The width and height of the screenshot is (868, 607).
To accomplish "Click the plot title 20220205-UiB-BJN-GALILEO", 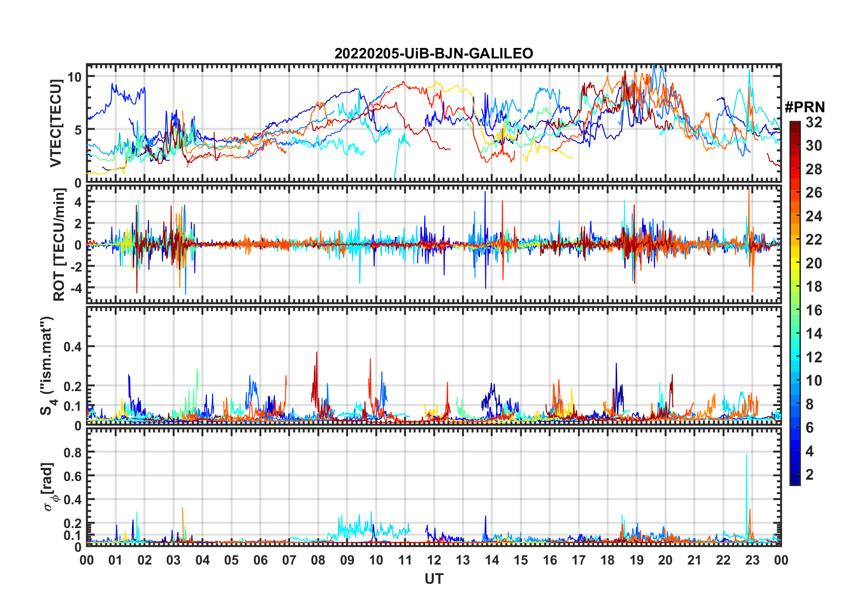I will (434, 53).
